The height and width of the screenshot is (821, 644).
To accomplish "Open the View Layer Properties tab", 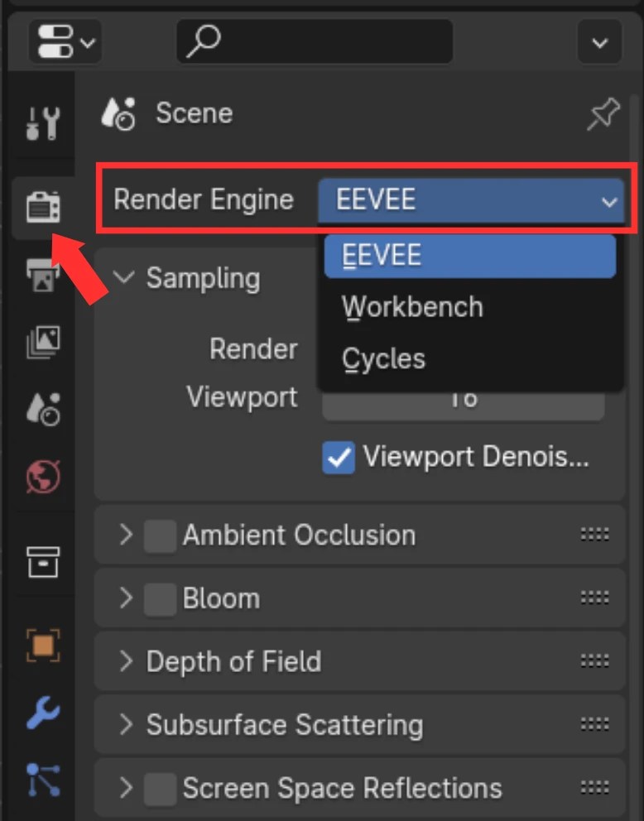I will tap(41, 341).
